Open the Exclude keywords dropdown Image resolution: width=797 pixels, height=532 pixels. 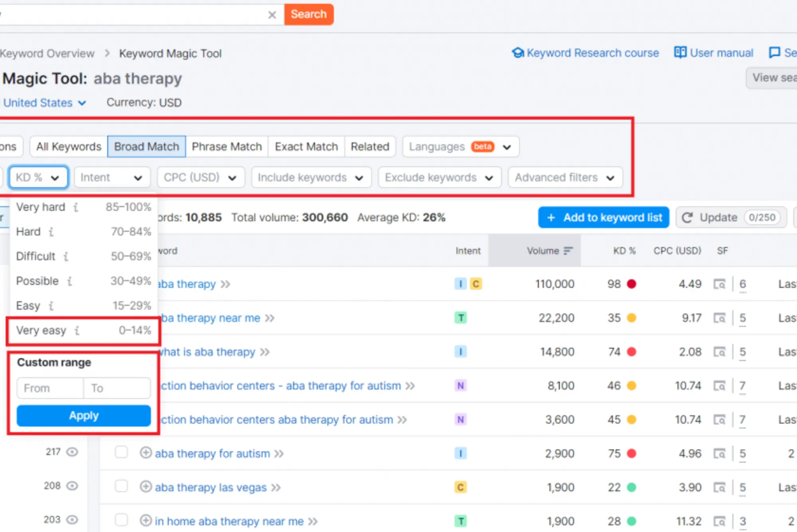point(439,177)
